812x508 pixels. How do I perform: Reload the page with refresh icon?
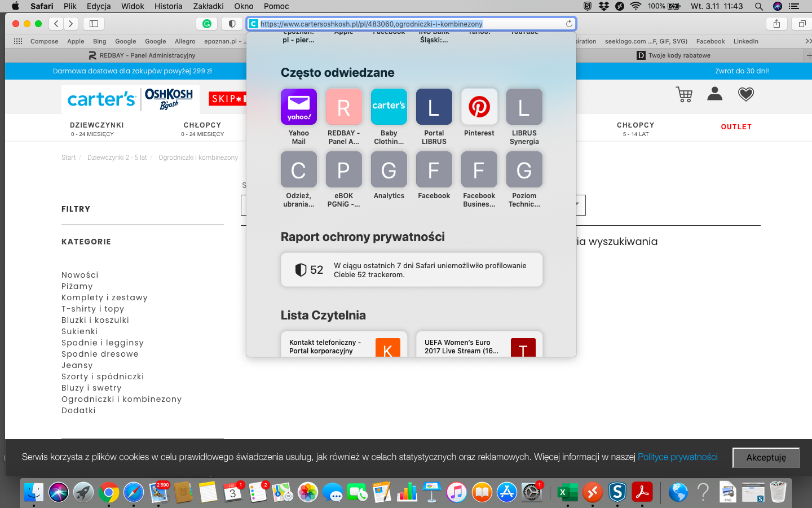click(x=569, y=24)
